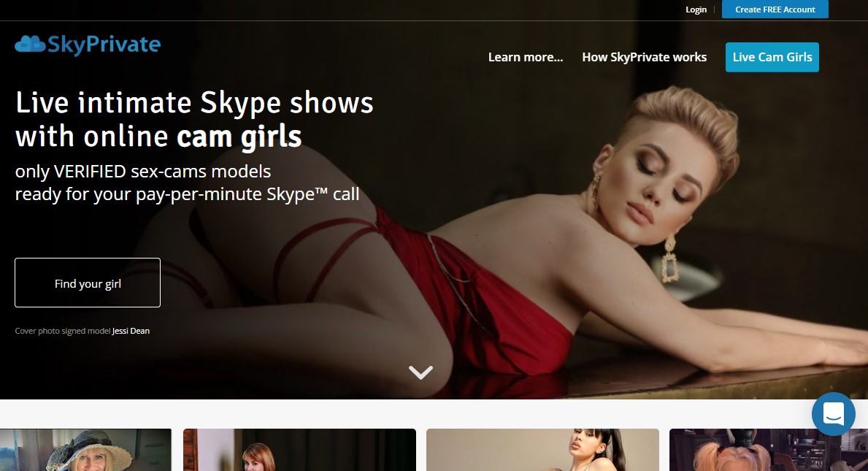Open the thumbnail of the red-haired woman
Viewport: 868px width, 471px height.
299,450
